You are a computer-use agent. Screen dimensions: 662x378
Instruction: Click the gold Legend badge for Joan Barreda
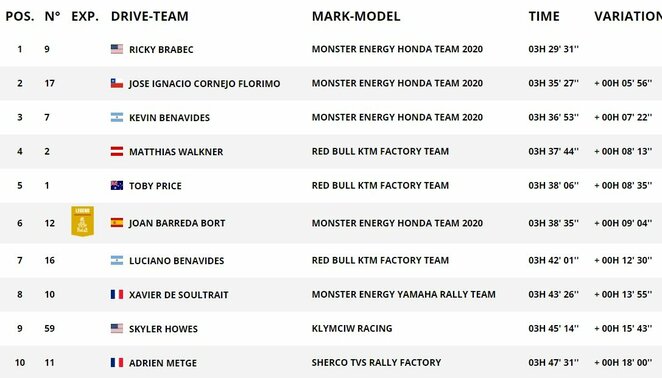tap(82, 221)
